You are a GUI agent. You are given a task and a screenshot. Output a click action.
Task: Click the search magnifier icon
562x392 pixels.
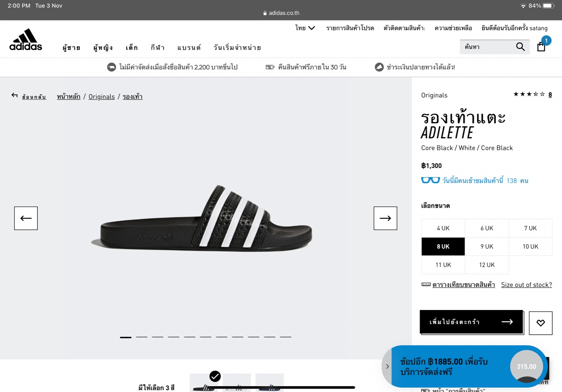click(x=520, y=47)
